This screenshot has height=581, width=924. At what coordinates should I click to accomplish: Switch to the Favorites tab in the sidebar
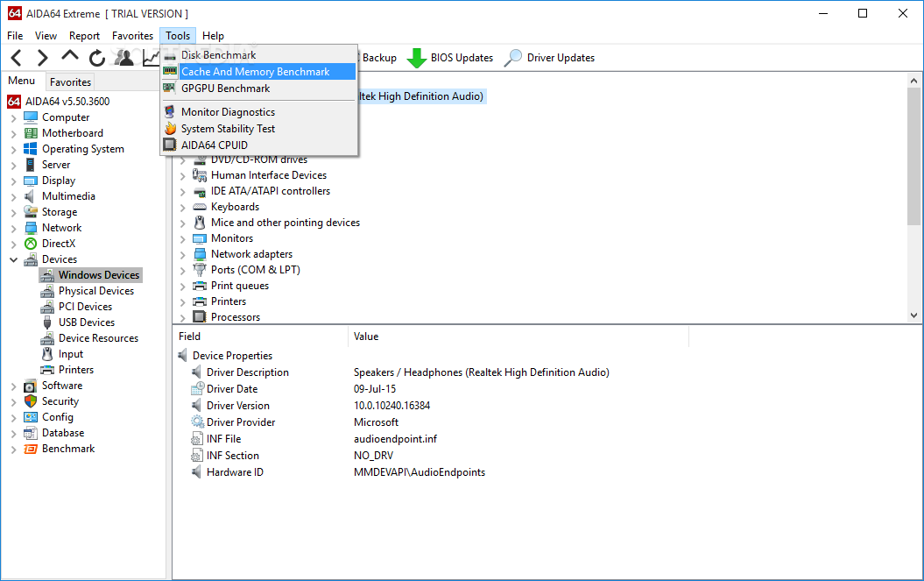point(70,82)
